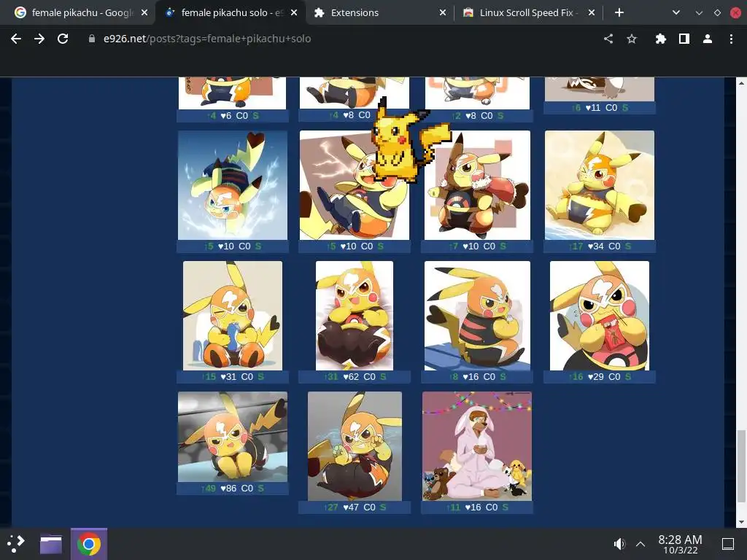This screenshot has height=560, width=747.
Task: Open the thumbnail scored 8 with 16 favorites
Action: click(x=477, y=316)
